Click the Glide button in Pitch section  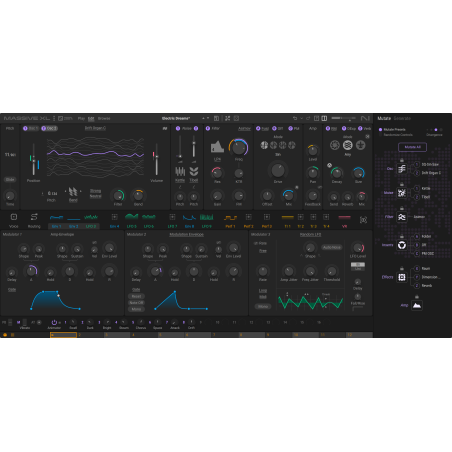pos(10,179)
